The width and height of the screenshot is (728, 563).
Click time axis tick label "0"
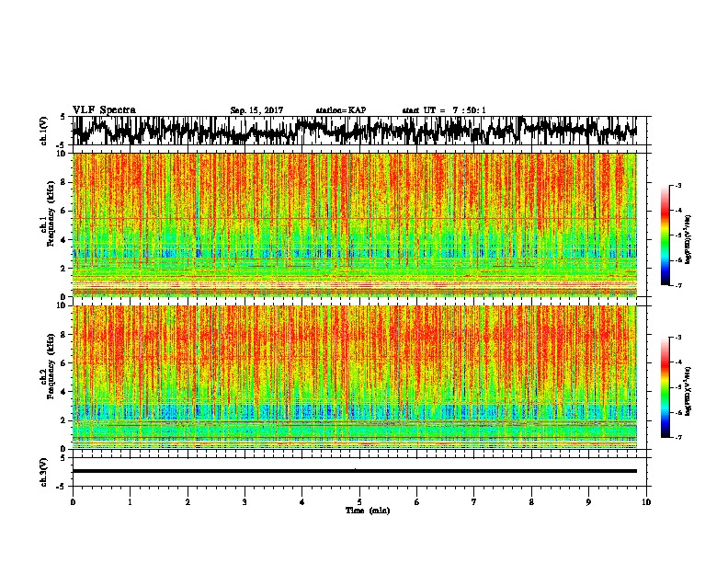pyautogui.click(x=73, y=502)
